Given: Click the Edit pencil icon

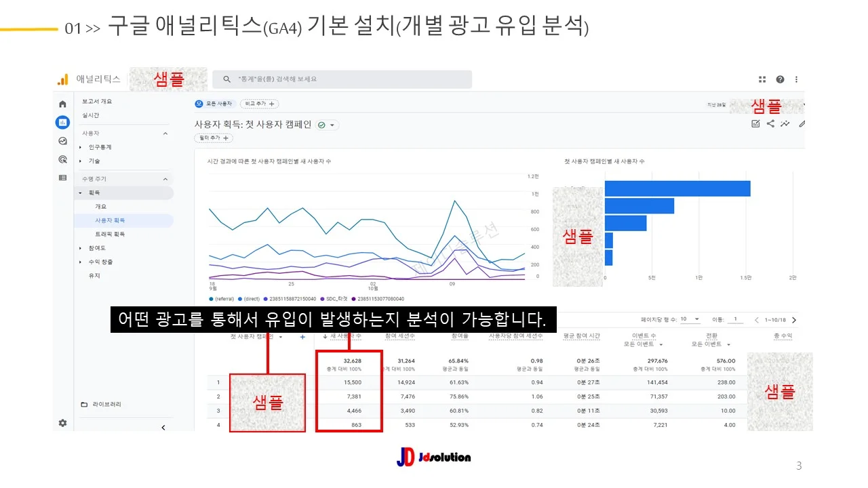Looking at the screenshot, I should pyautogui.click(x=802, y=123).
